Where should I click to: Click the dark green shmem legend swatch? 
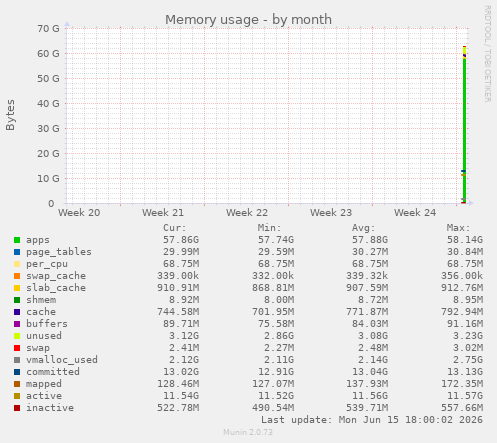17,300
